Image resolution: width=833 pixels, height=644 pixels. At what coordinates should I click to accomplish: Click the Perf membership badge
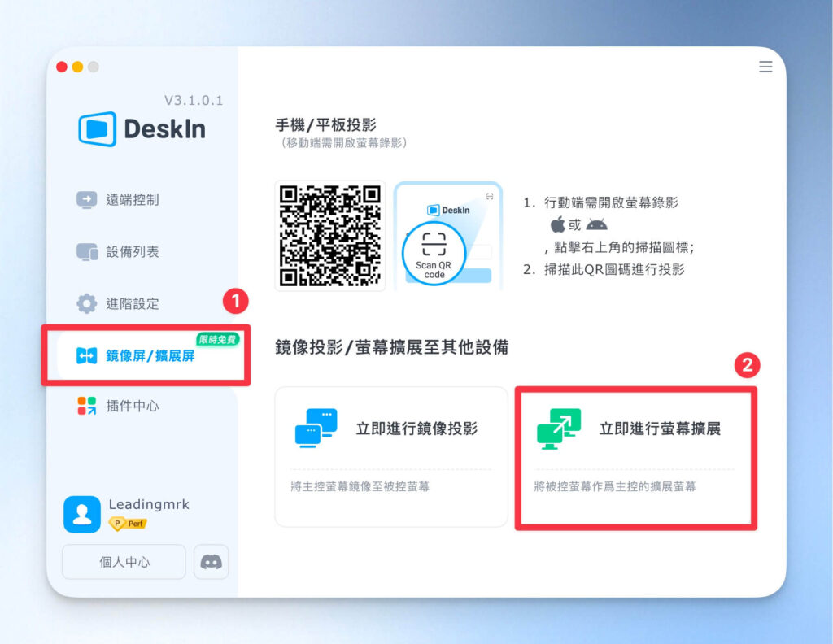point(128,524)
